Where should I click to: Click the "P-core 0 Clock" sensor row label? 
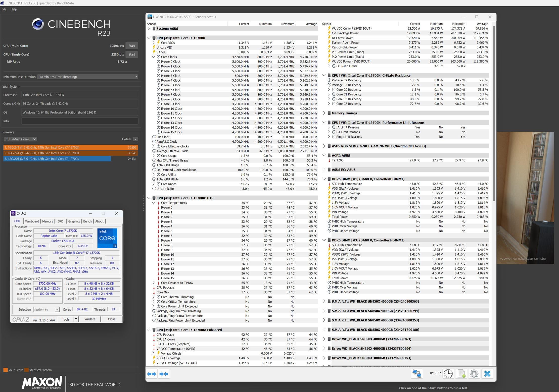point(171,62)
